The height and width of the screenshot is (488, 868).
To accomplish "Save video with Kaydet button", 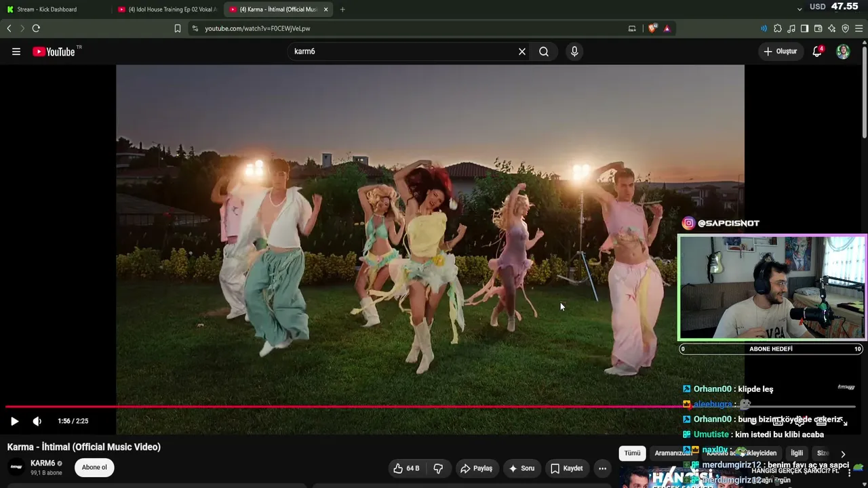I will (x=567, y=468).
